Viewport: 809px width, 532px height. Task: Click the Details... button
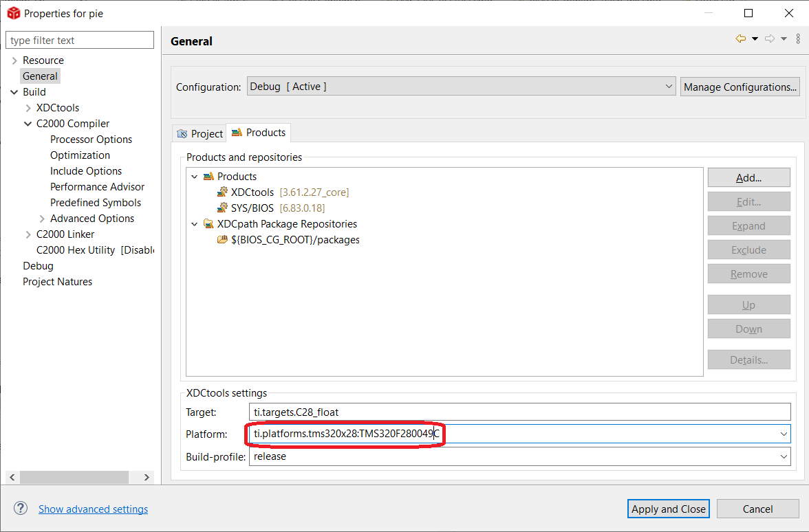pos(748,360)
